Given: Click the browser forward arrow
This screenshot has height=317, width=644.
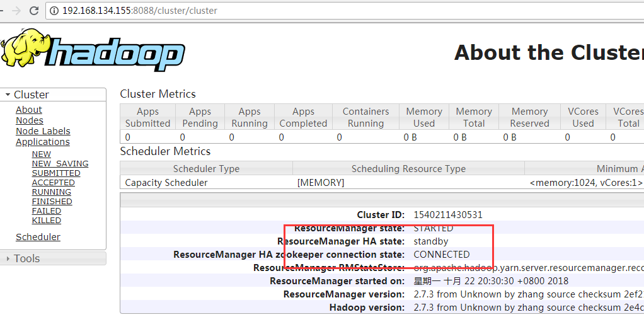Looking at the screenshot, I should 16,11.
